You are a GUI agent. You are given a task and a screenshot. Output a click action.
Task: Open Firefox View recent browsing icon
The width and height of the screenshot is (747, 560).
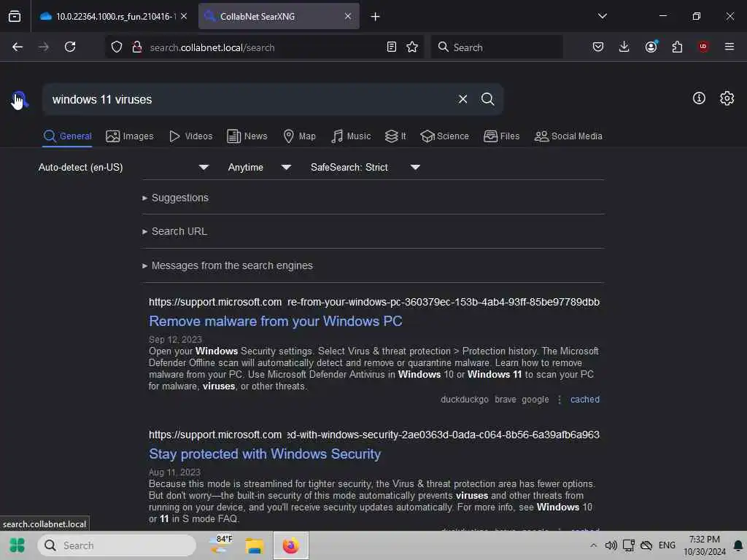15,16
